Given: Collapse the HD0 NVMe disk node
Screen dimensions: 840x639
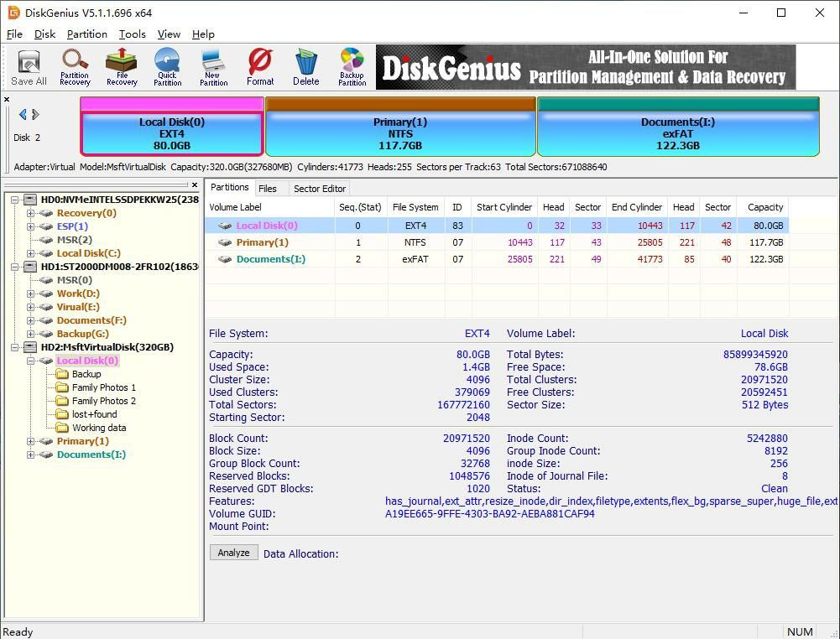Looking at the screenshot, I should pyautogui.click(x=15, y=200).
